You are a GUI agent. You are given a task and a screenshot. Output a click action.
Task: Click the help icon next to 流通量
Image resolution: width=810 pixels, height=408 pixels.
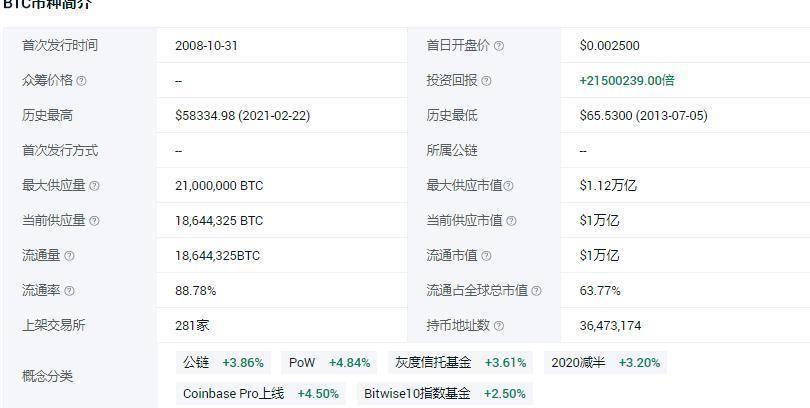pyautogui.click(x=69, y=256)
